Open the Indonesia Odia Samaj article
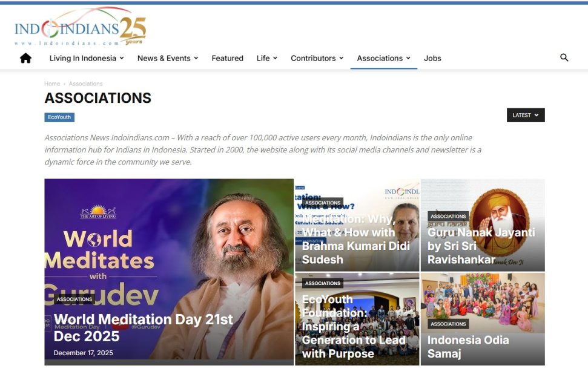This screenshot has height=380, width=588. pyautogui.click(x=468, y=347)
